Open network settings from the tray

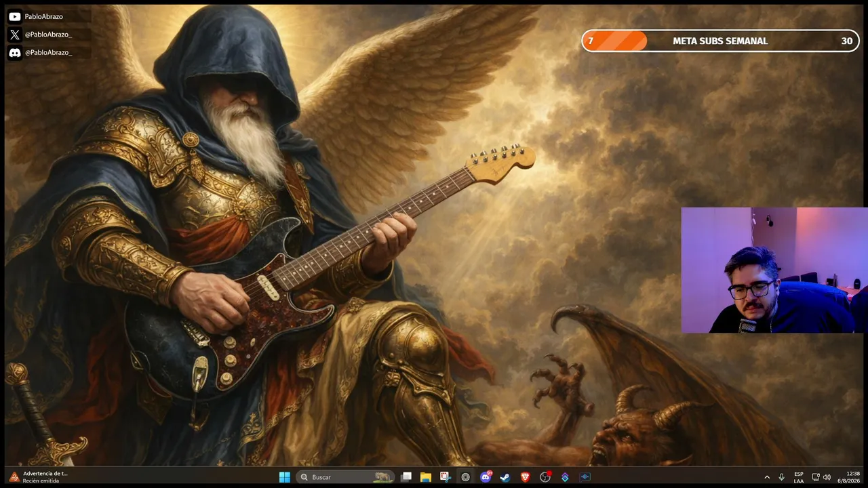click(816, 477)
